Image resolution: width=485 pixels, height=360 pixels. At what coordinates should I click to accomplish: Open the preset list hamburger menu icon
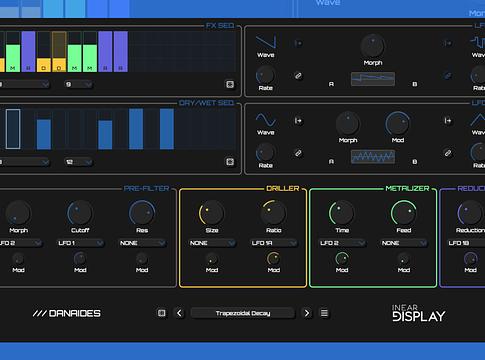(x=324, y=313)
